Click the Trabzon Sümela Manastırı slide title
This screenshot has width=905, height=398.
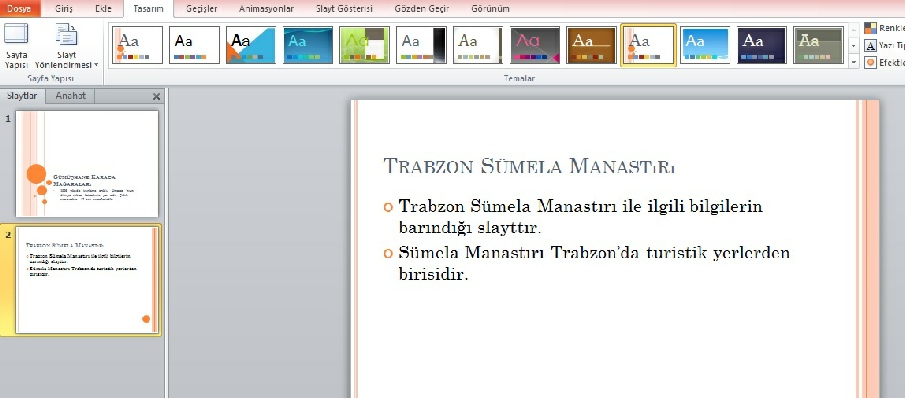click(x=529, y=166)
